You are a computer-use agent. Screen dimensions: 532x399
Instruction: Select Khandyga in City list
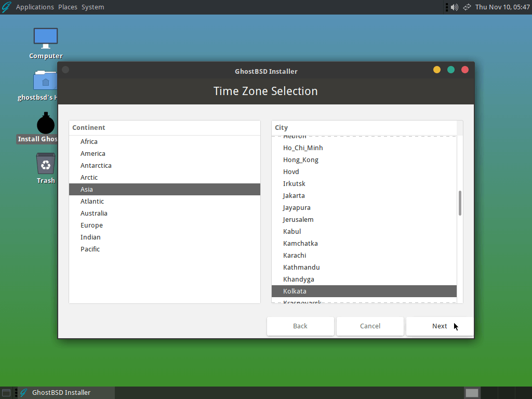[364, 279]
